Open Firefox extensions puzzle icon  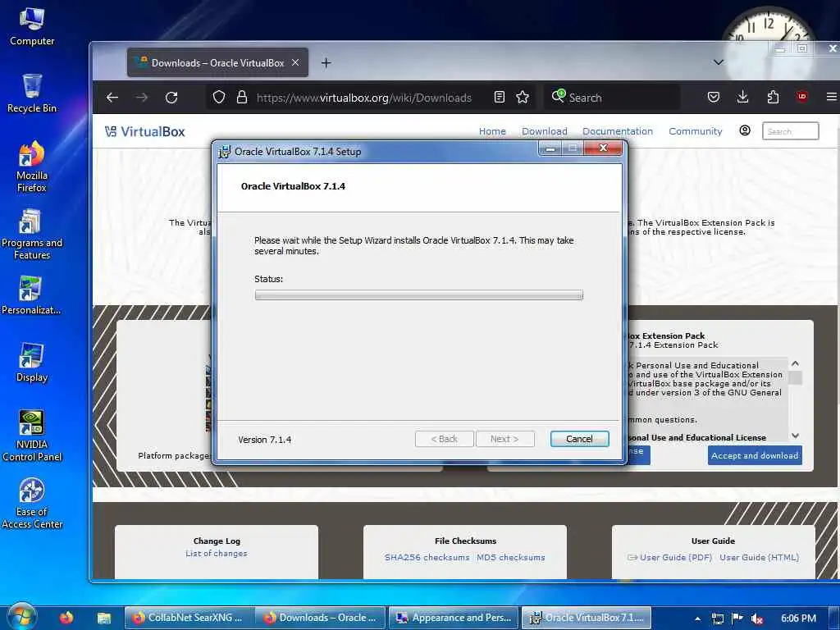[x=773, y=97]
